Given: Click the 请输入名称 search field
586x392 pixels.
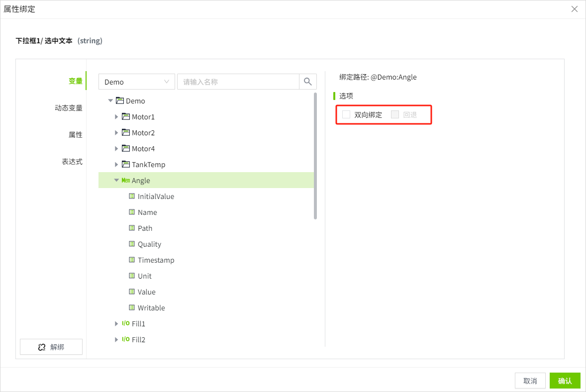Looking at the screenshot, I should pyautogui.click(x=238, y=82).
